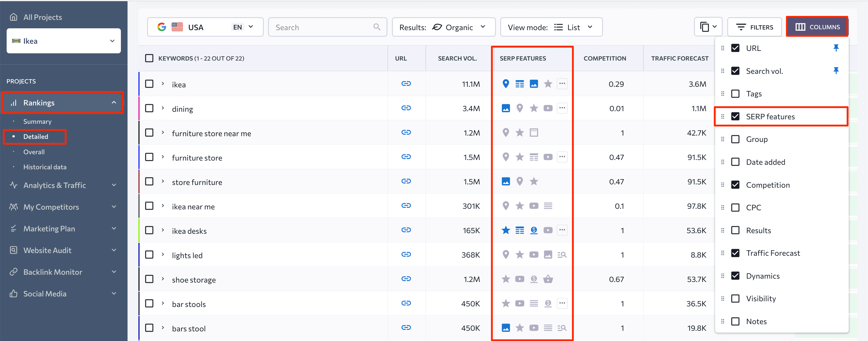The width and height of the screenshot is (868, 341).
Task: Open the Summary rankings page
Action: pos(37,121)
